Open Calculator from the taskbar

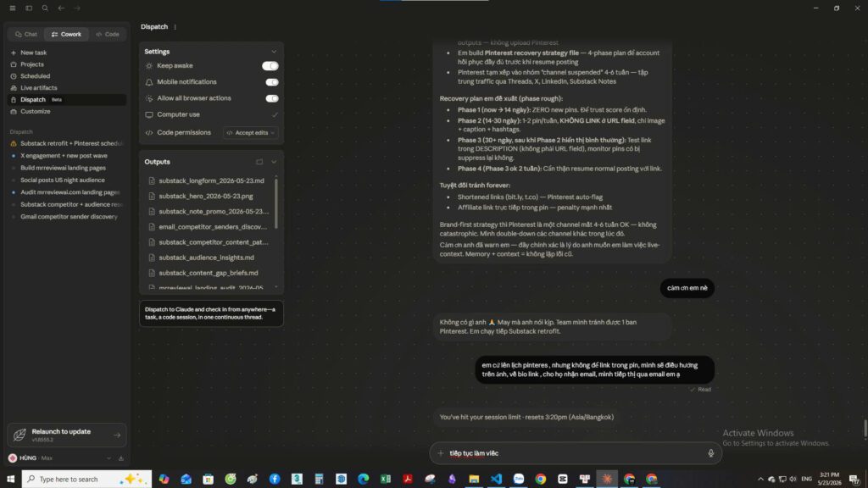(319, 479)
